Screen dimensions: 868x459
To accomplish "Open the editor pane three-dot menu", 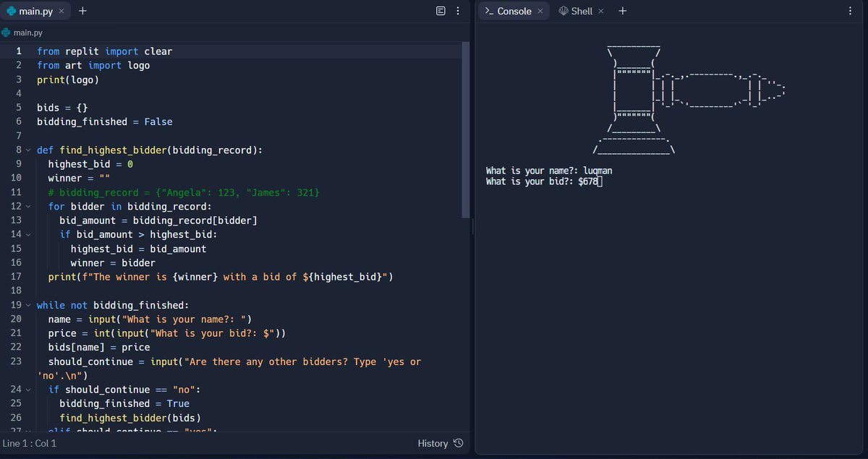I will pos(458,11).
